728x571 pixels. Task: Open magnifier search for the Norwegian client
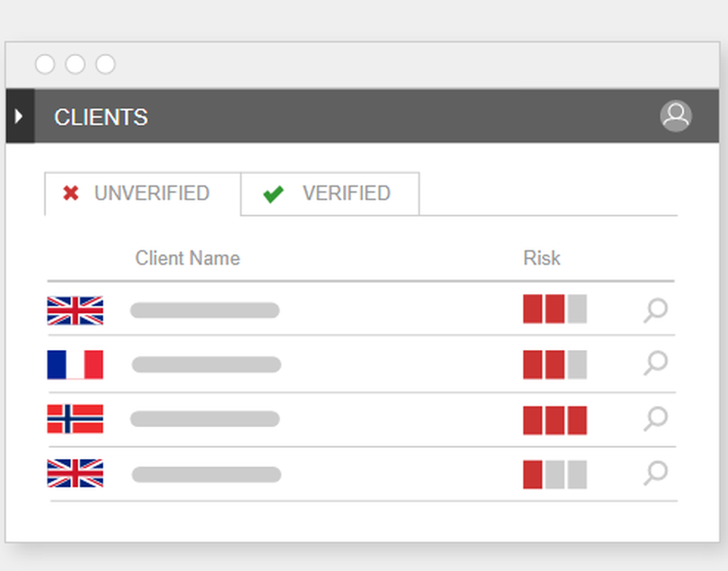click(656, 418)
